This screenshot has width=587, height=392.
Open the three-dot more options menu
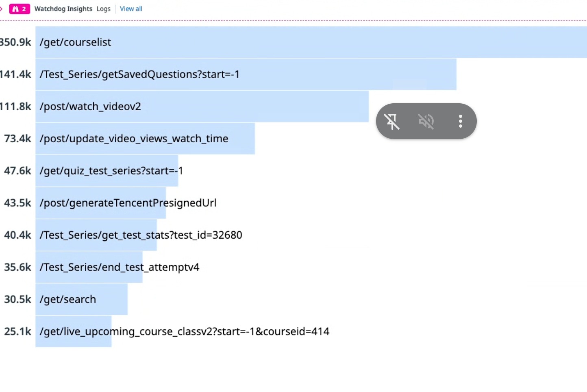click(460, 121)
